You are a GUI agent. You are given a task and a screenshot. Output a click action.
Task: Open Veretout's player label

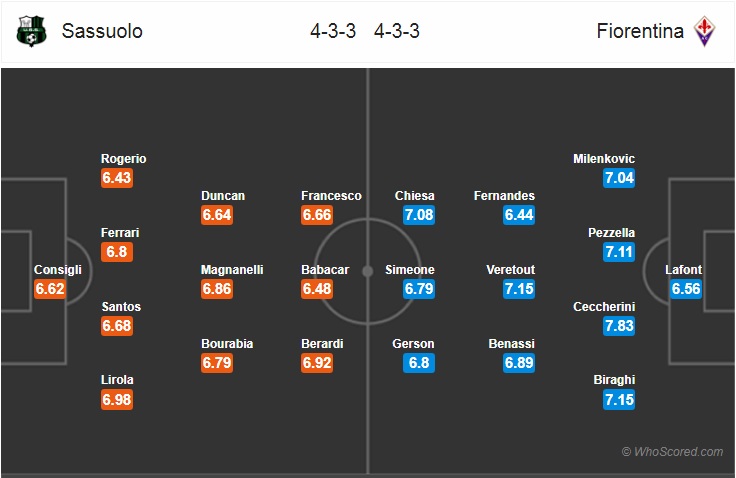(510, 270)
